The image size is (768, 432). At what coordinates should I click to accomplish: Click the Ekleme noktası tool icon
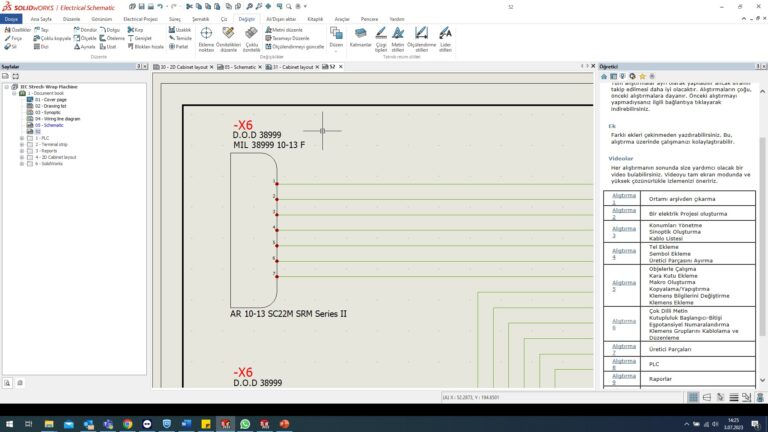click(x=206, y=35)
